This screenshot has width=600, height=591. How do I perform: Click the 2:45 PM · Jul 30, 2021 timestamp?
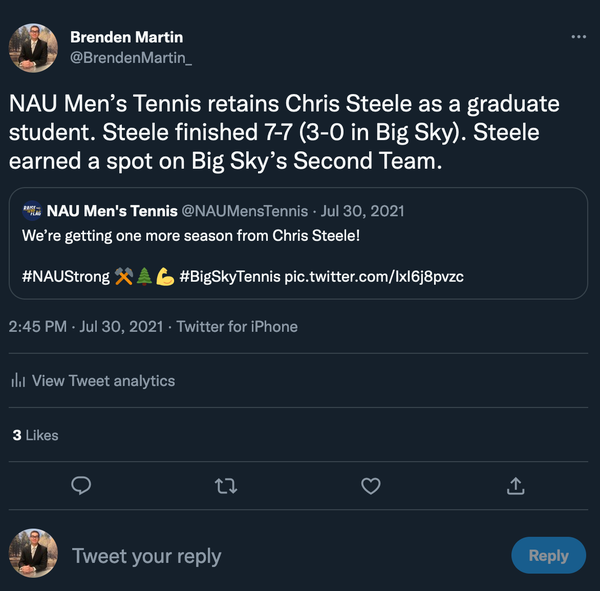(x=84, y=327)
